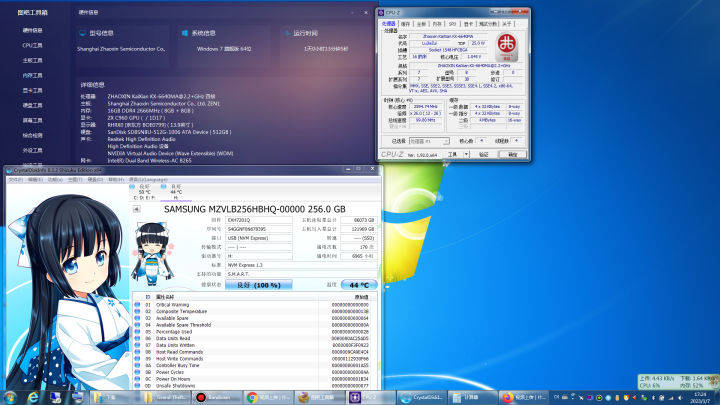
Task: Click the CrystalDiskInfo taskbar button
Action: click(x=422, y=398)
